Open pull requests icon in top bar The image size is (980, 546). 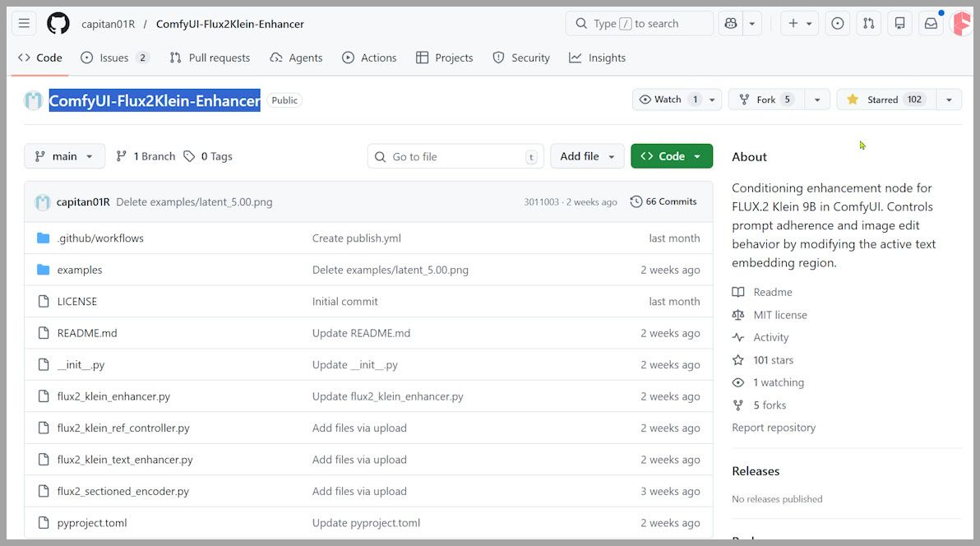[868, 24]
